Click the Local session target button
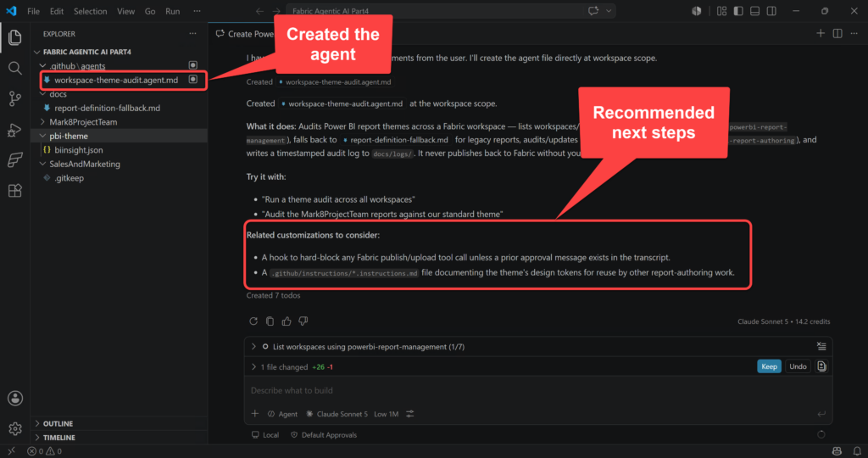Viewport: 868px width, 458px height. (265, 435)
